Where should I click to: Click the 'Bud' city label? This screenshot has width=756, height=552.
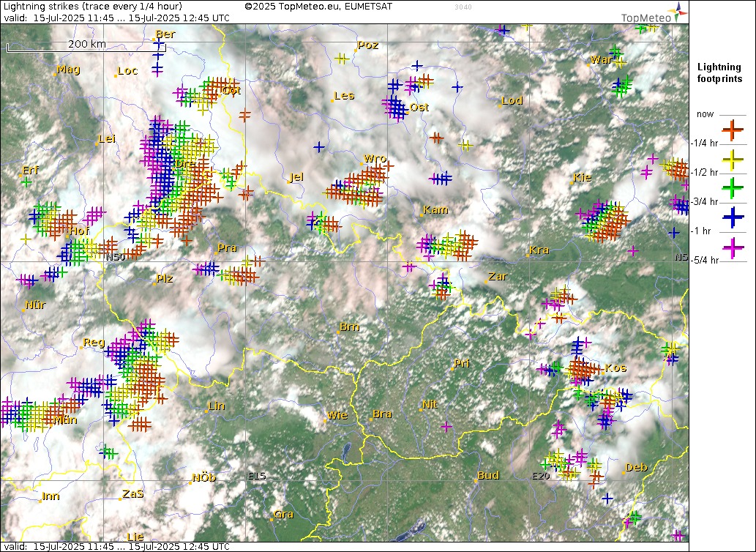[488, 475]
